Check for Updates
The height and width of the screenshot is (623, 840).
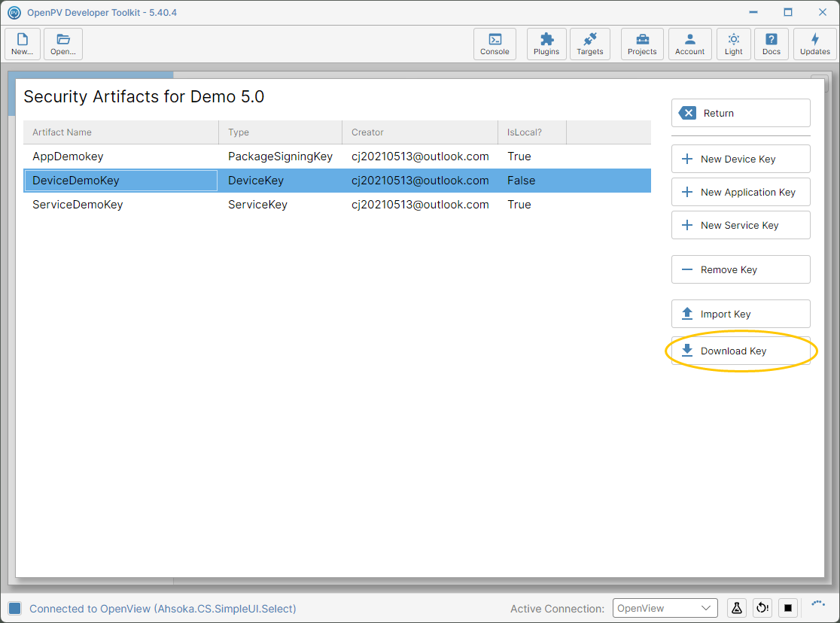tap(815, 44)
